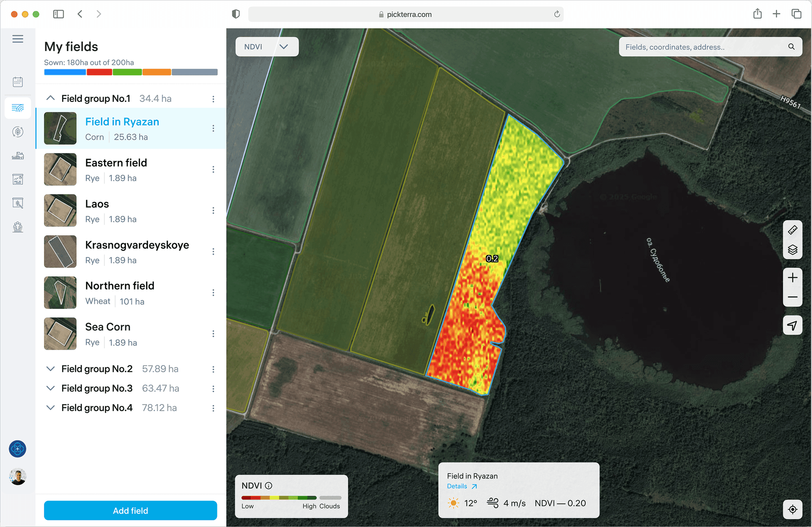This screenshot has height=527, width=812.
Task: Select the fields layer icon in sidebar
Action: tap(17, 108)
